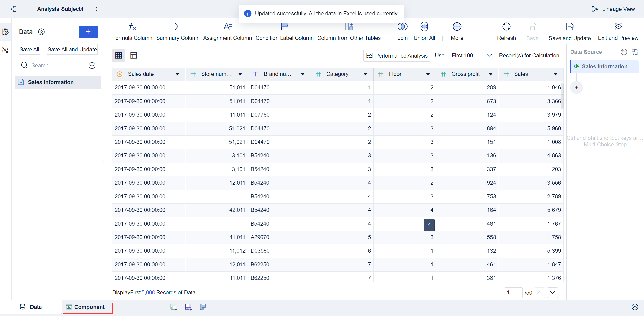Open the Summary Column tool

coord(177,31)
